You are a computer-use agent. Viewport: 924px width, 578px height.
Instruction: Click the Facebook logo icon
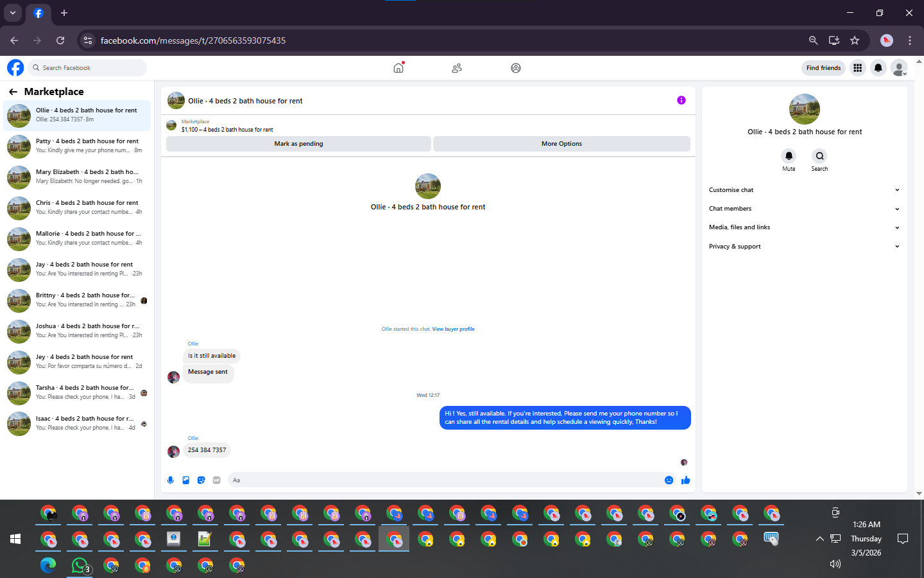pos(15,67)
